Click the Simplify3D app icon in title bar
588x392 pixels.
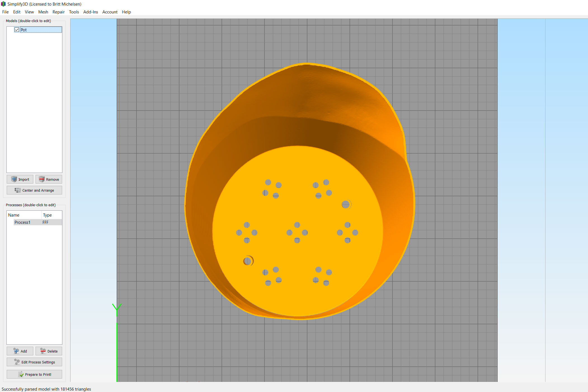pos(3,4)
